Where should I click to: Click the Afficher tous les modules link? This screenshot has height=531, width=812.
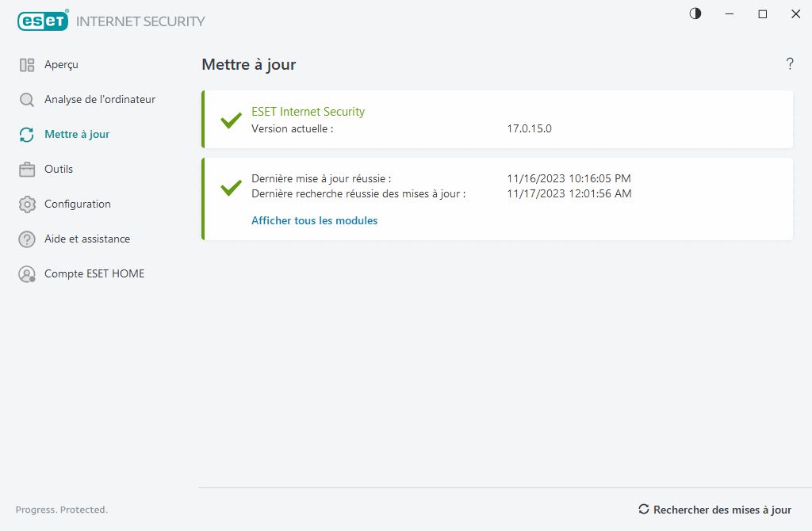(x=315, y=221)
